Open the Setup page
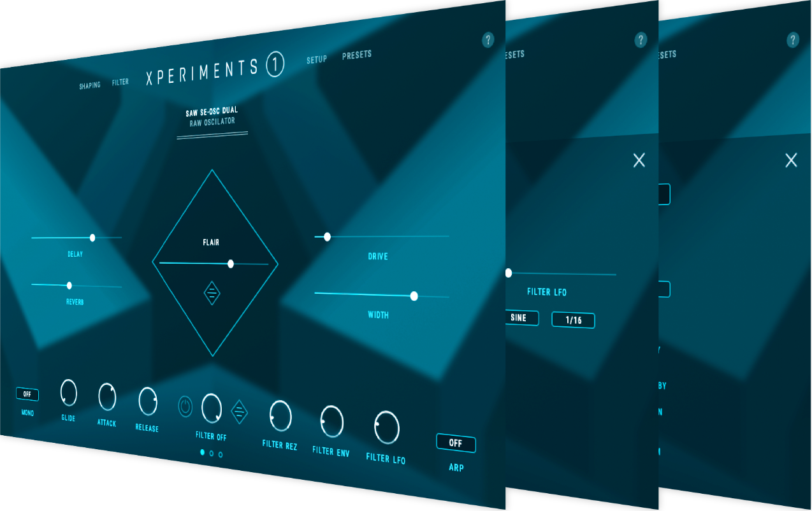812x511 pixels. (x=317, y=59)
